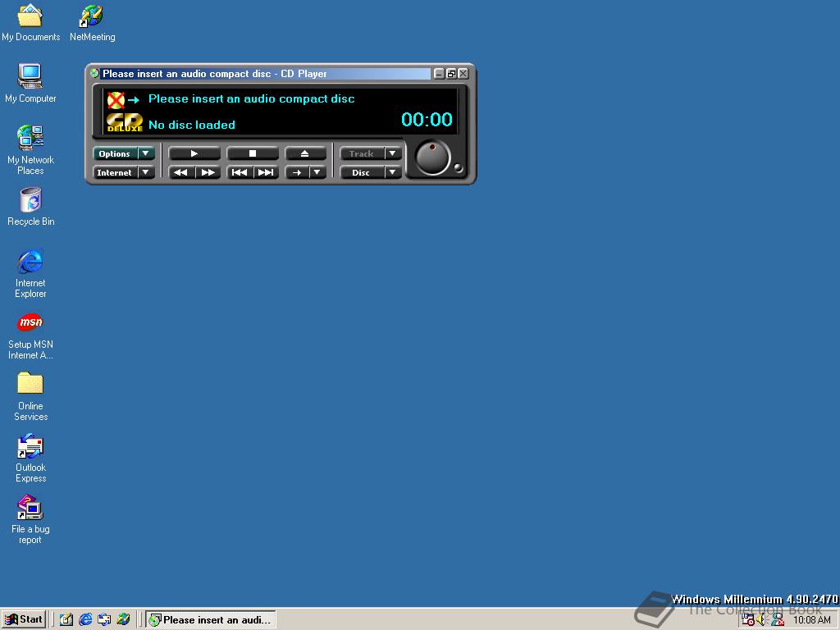Select the Outlook Express desktop icon

coord(30,458)
